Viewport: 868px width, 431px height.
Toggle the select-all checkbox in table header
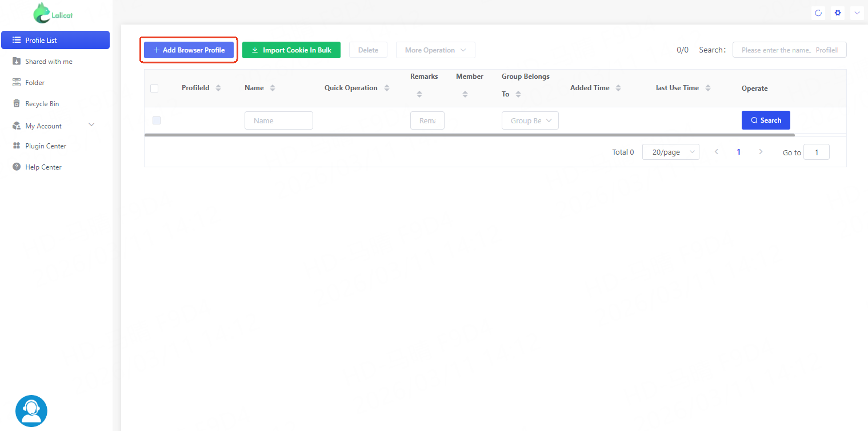(x=154, y=88)
